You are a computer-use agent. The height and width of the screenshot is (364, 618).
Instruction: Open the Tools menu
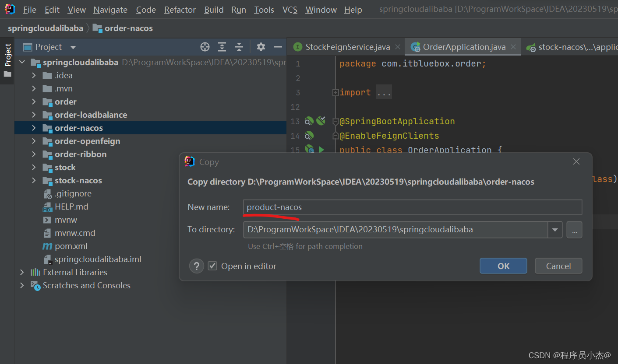click(264, 10)
